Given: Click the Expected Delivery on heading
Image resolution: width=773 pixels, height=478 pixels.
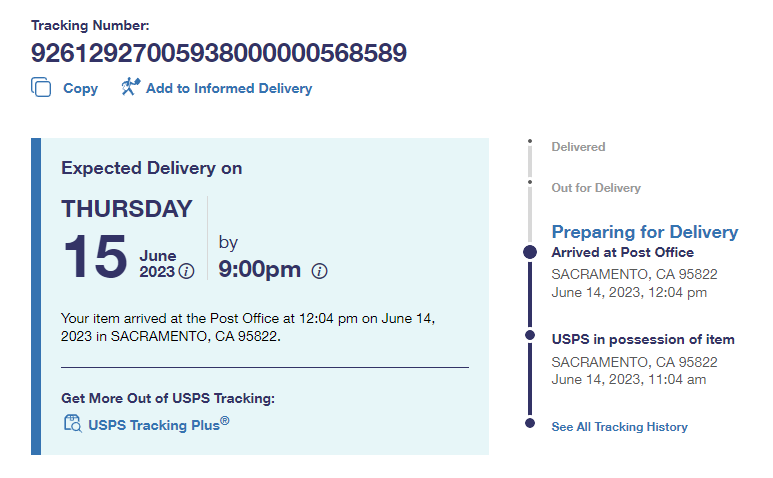Looking at the screenshot, I should pos(151,168).
